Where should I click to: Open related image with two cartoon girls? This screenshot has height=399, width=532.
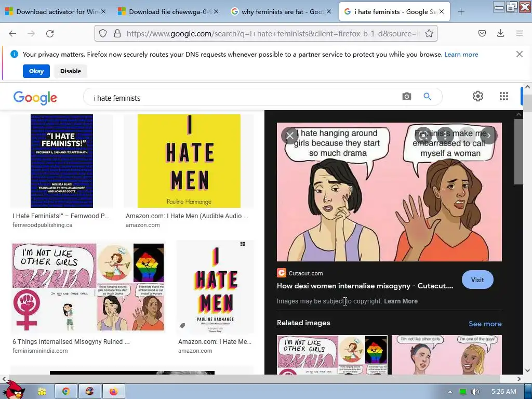pyautogui.click(x=446, y=355)
